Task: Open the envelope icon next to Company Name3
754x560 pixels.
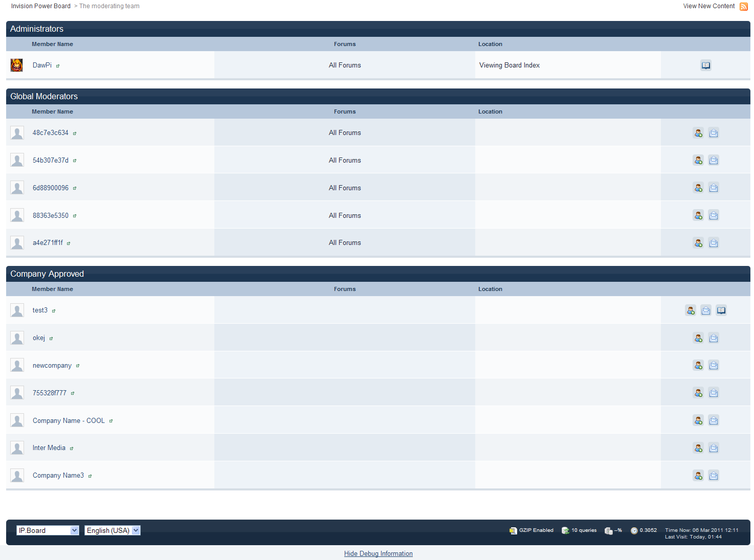Action: click(x=714, y=475)
